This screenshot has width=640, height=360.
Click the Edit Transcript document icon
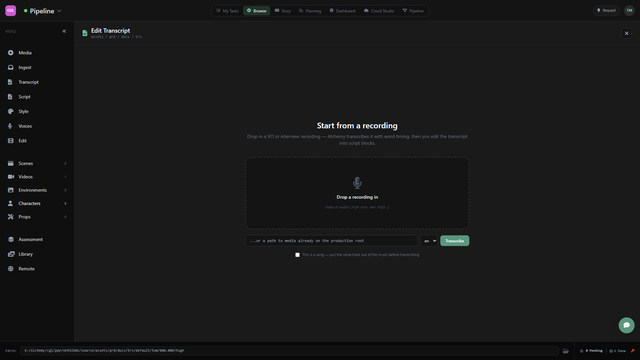84,33
